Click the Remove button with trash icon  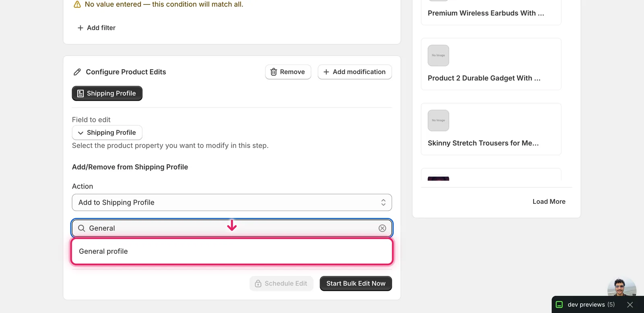[288, 72]
